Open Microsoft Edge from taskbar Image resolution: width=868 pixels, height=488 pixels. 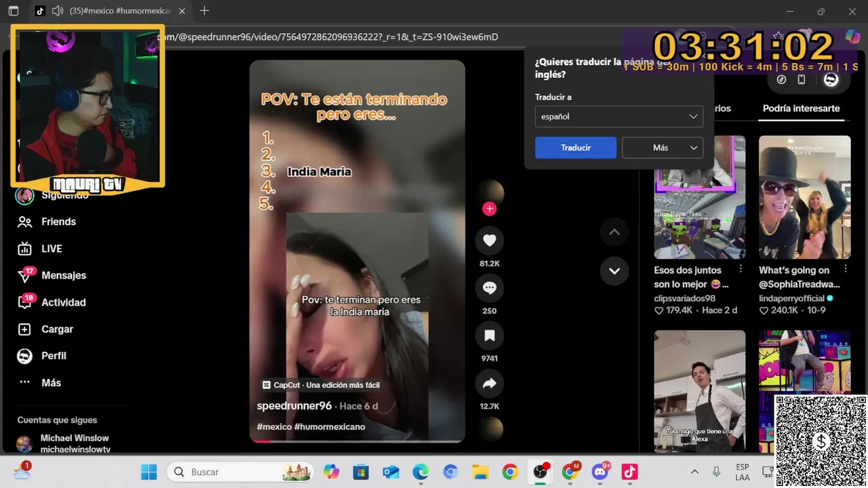click(420, 472)
